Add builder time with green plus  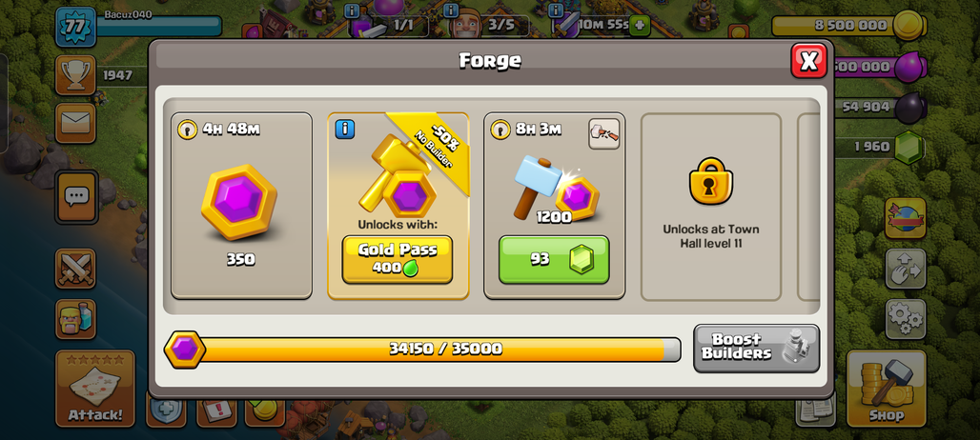tap(640, 26)
